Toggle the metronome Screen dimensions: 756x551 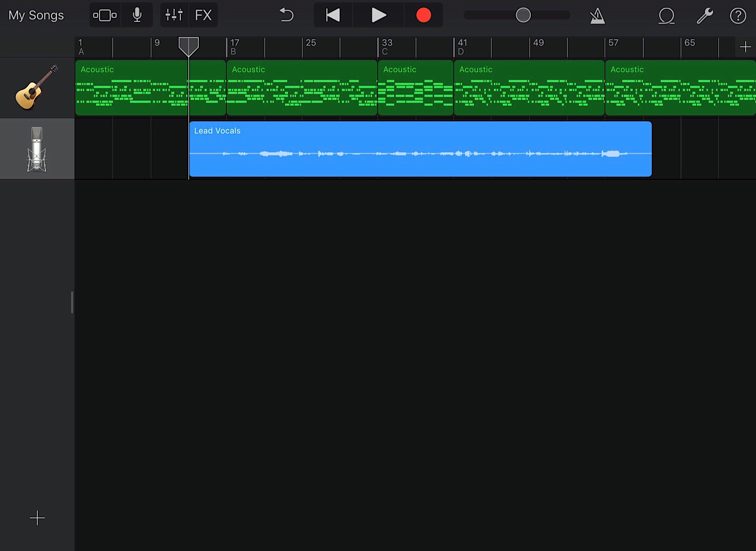(x=598, y=16)
